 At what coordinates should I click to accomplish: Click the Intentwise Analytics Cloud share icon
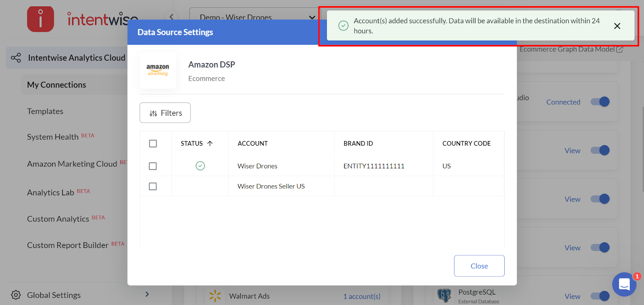(x=16, y=58)
